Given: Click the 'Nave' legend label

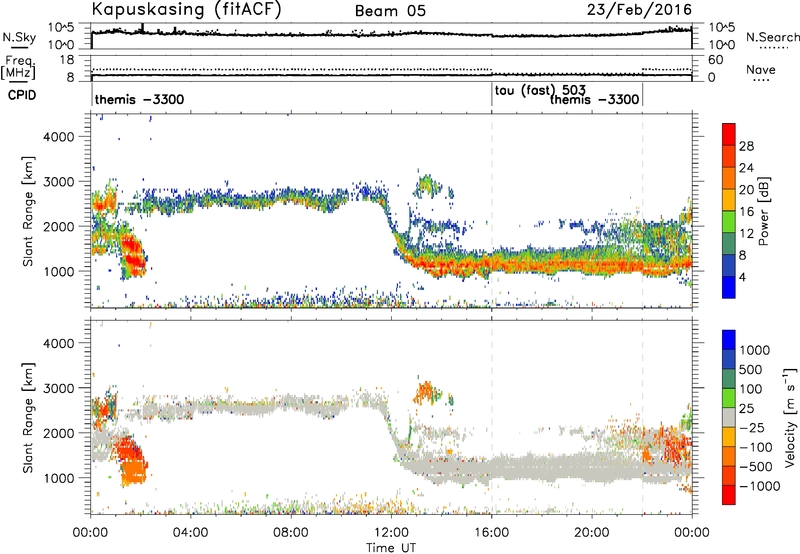Looking at the screenshot, I should pos(761,69).
